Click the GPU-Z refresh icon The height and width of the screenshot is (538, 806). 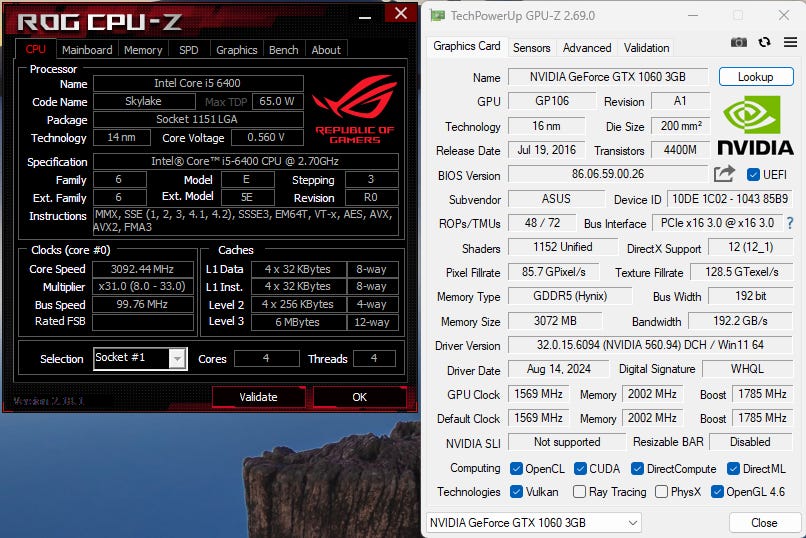coord(764,42)
